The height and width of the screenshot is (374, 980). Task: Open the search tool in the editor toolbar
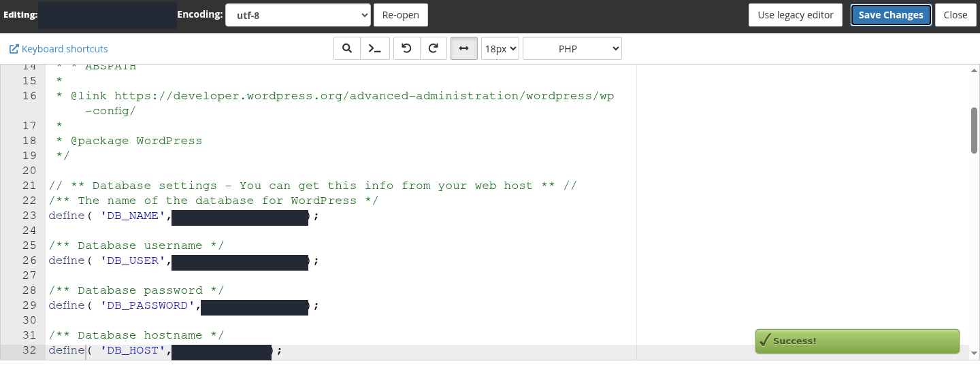click(x=347, y=48)
